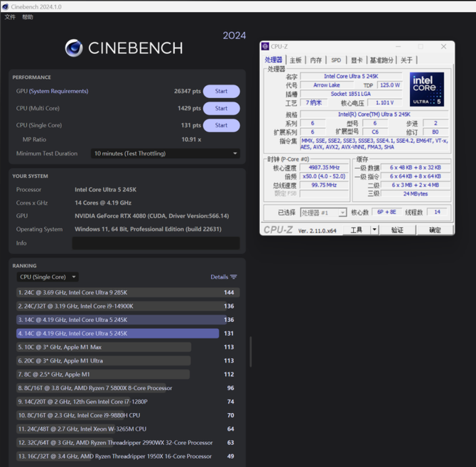Viewport: 476px width, 467px height.
Task: Select ranking row Intel Core i9-9880H
Action: pos(128,415)
